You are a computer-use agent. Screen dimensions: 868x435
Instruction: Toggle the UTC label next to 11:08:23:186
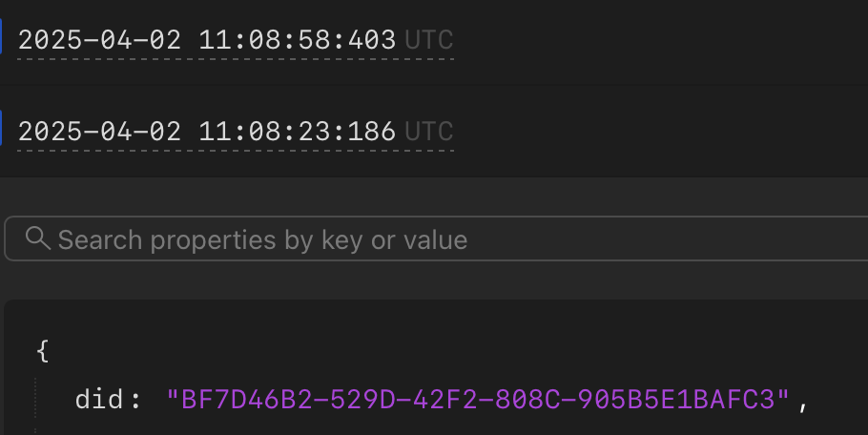click(428, 132)
